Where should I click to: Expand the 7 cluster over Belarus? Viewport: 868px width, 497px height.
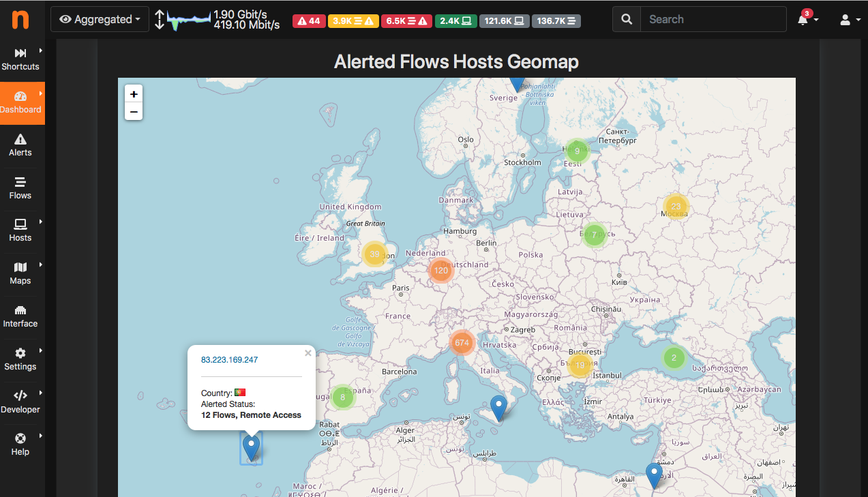(594, 235)
